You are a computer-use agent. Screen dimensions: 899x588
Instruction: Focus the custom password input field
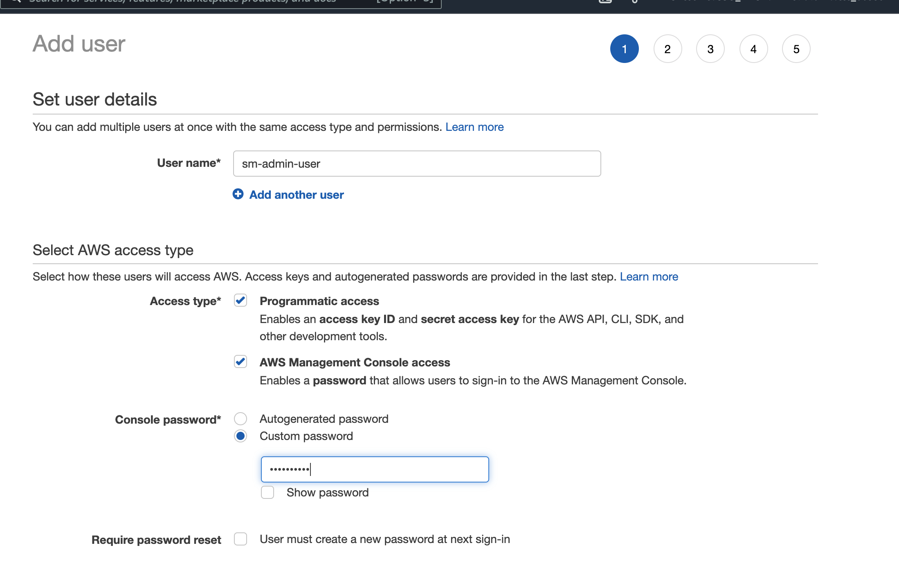[x=375, y=469]
